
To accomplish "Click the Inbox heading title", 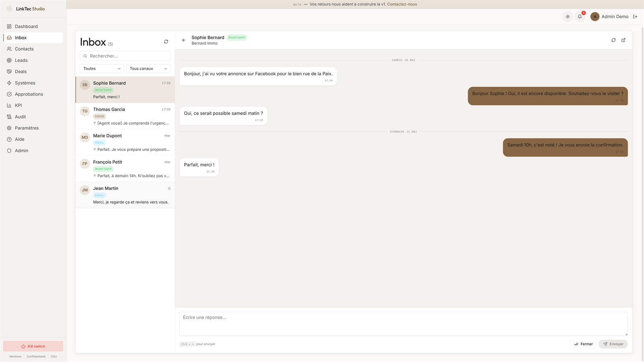I will [x=93, y=42].
